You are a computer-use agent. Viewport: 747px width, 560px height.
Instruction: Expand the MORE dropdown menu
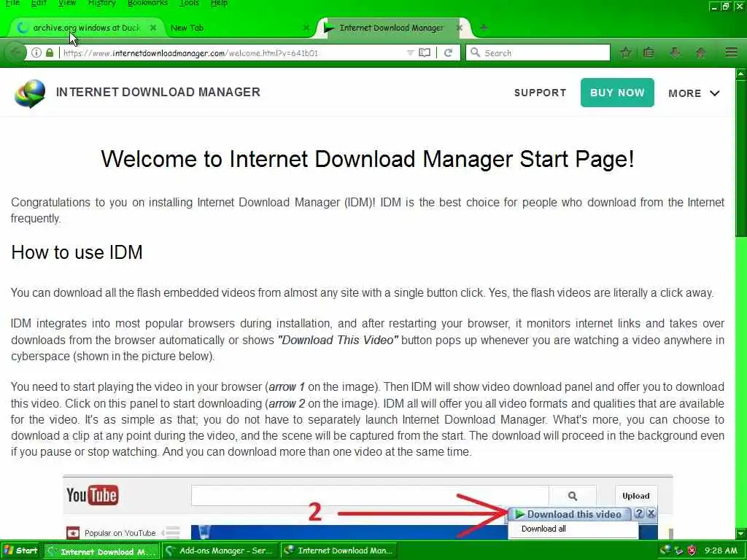coord(694,93)
